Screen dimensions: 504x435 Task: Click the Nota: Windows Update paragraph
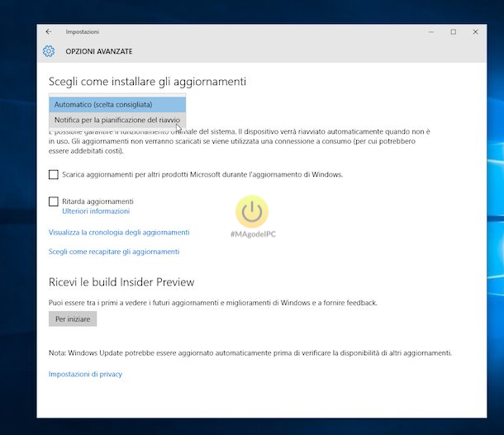[x=250, y=352]
